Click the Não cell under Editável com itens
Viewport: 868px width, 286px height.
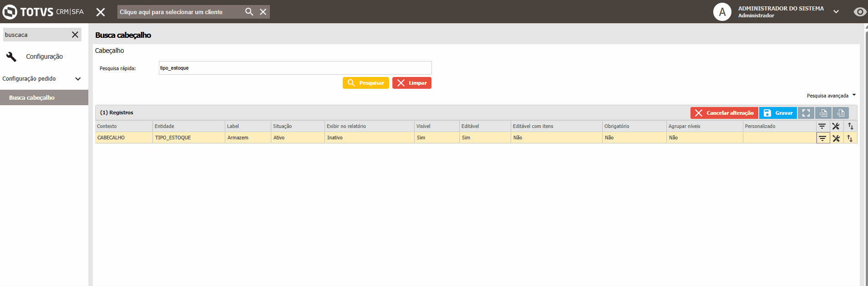[x=557, y=138]
